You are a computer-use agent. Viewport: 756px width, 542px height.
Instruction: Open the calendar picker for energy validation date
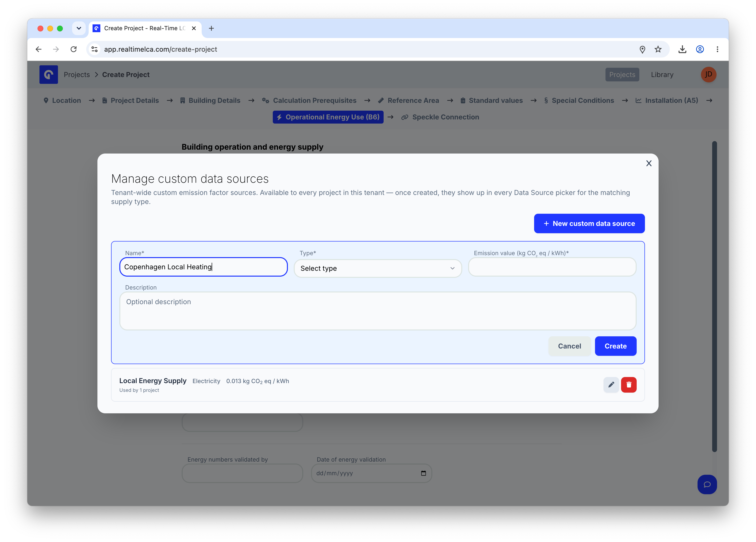pyautogui.click(x=423, y=473)
